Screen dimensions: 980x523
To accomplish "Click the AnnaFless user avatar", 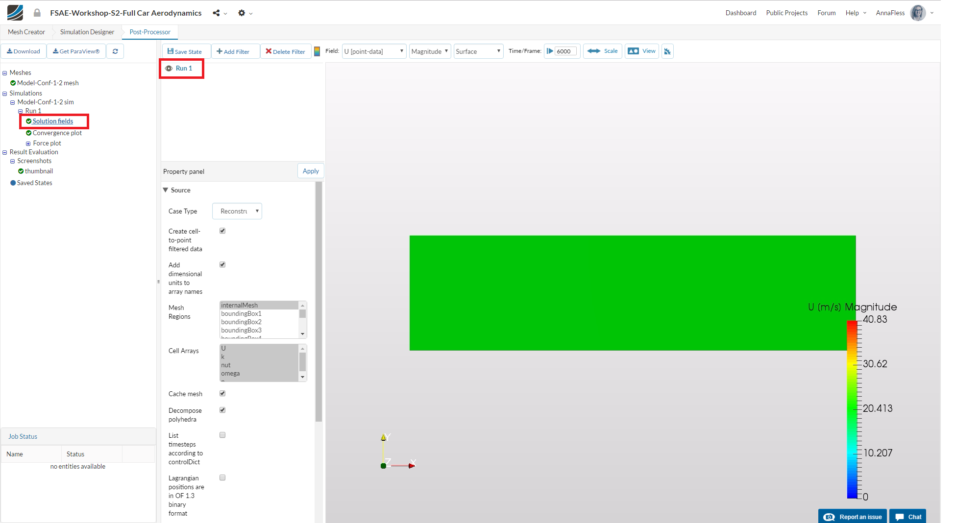I will click(918, 13).
